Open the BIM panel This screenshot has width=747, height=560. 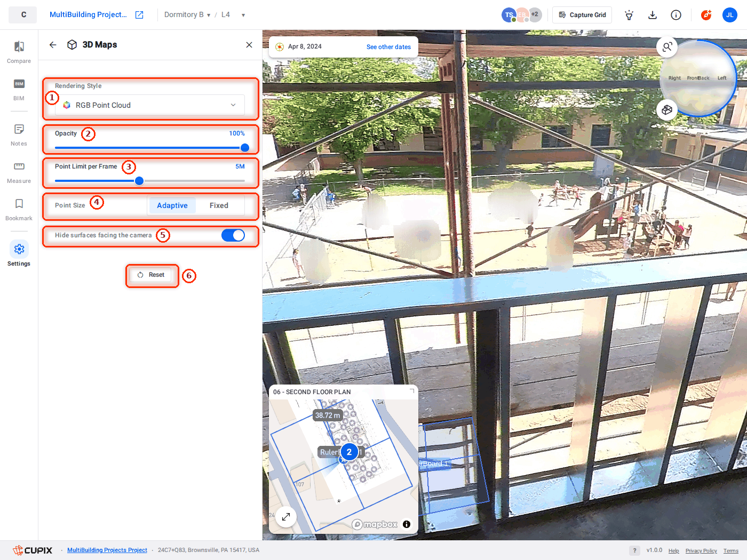[19, 90]
